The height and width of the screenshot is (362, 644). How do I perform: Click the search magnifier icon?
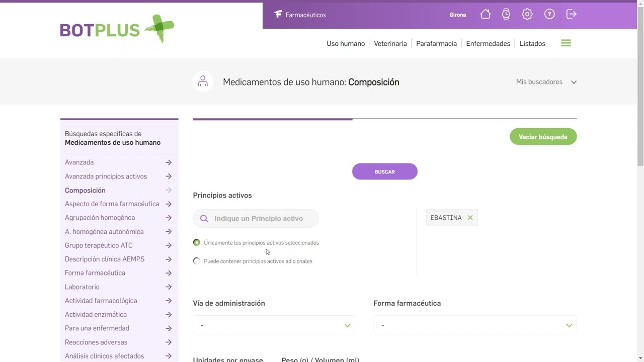[204, 219]
